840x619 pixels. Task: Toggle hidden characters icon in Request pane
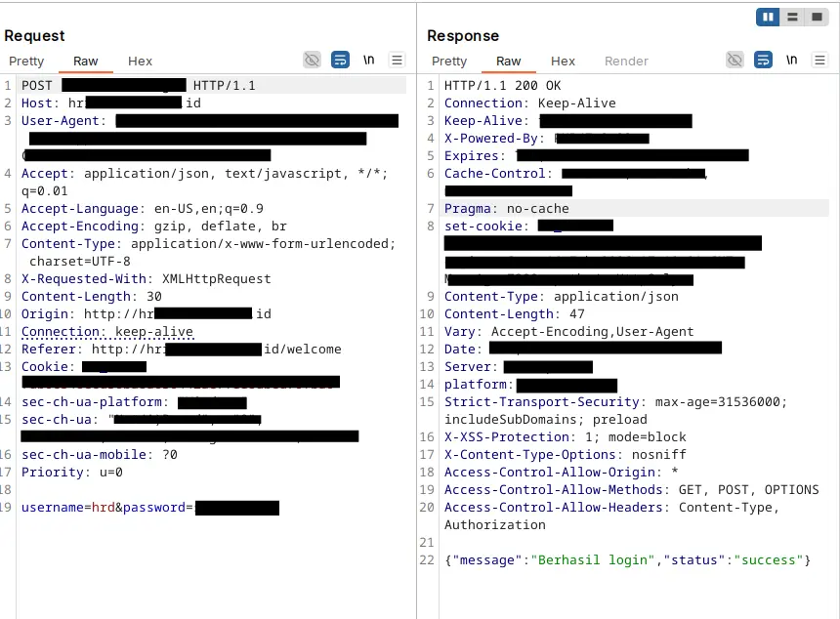click(312, 60)
